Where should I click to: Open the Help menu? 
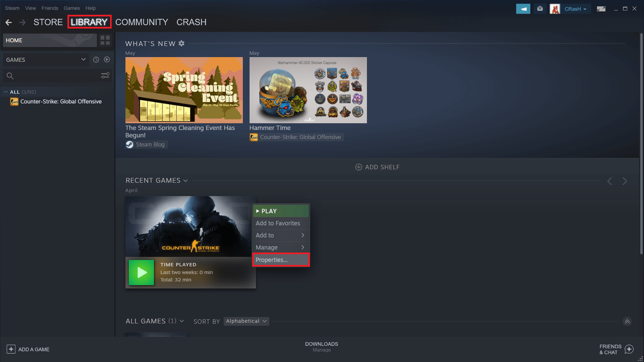(91, 8)
